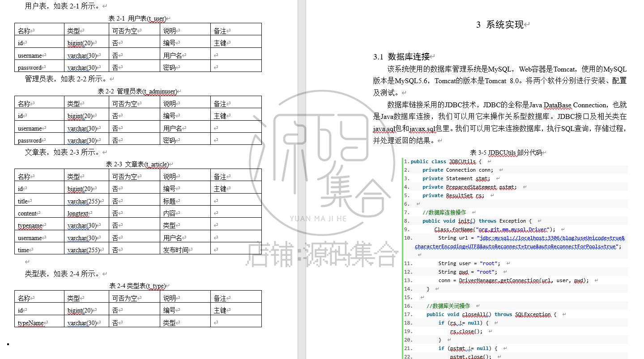Viewport: 644px width, 359px height.
Task: Click 'bigint(20)' in the t_adminuser table
Action: 80,116
